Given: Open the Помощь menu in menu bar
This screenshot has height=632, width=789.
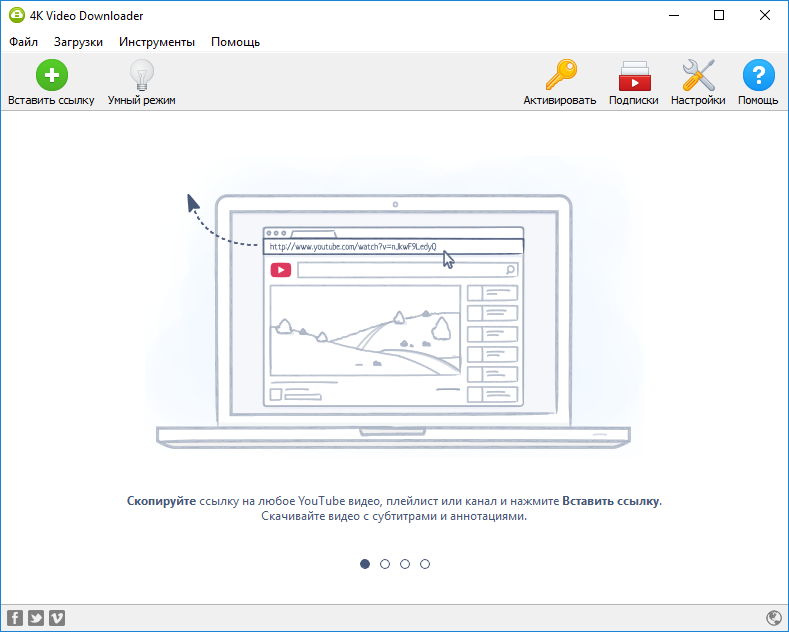Looking at the screenshot, I should coord(235,42).
